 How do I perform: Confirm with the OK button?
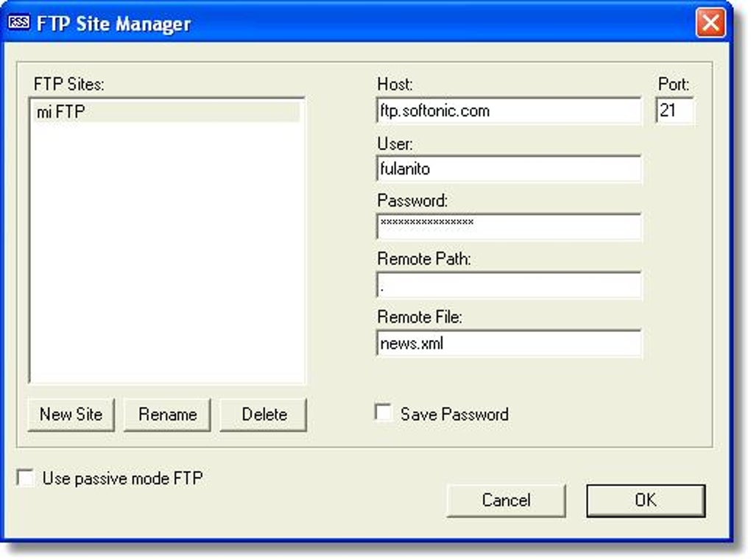click(646, 500)
